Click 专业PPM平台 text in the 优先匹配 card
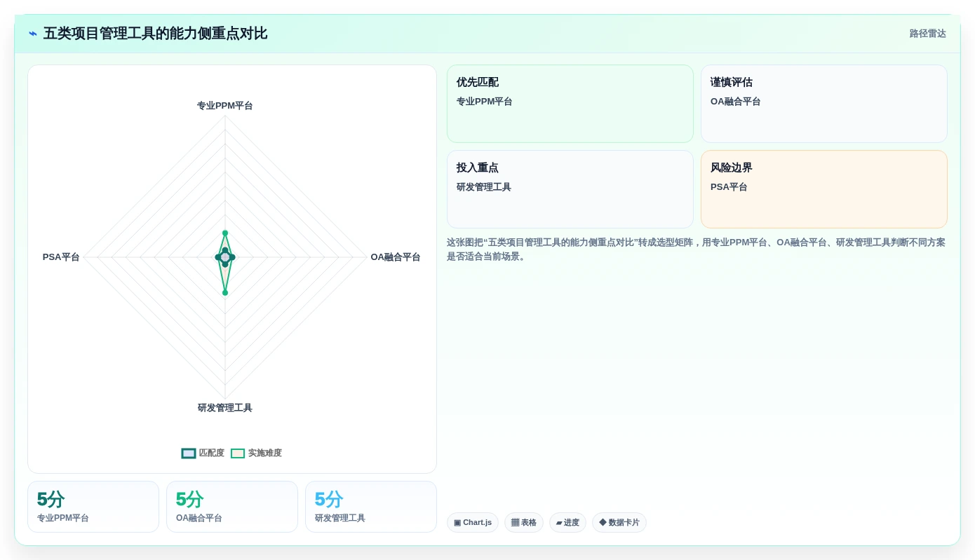 (485, 102)
